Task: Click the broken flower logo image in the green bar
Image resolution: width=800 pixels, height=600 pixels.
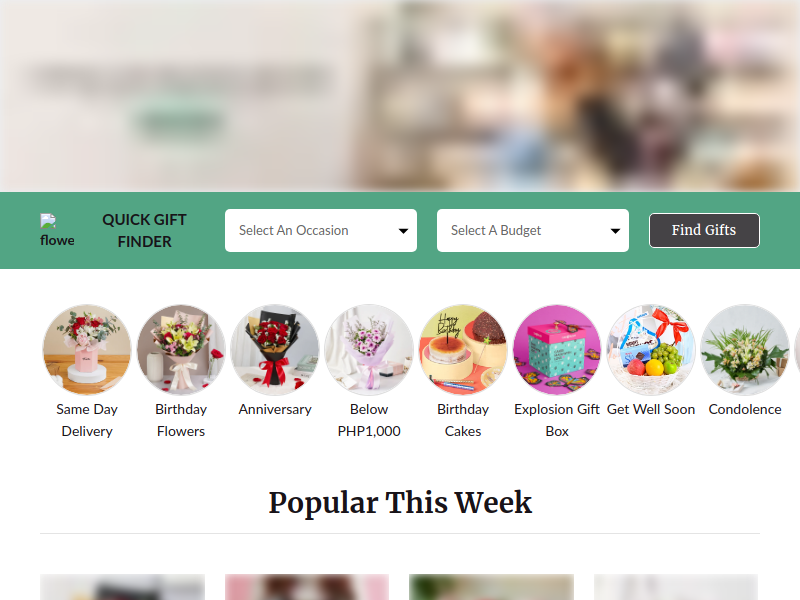Action: (x=57, y=231)
